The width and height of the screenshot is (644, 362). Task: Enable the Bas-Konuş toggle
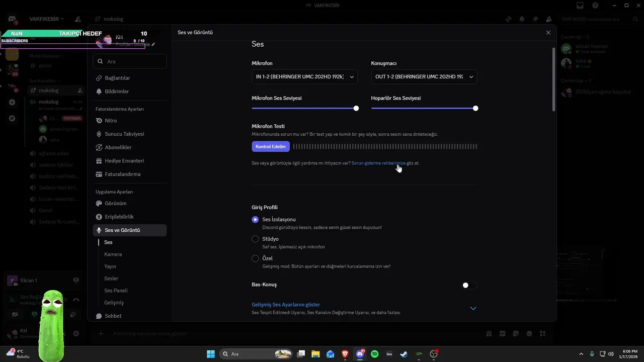(469, 285)
